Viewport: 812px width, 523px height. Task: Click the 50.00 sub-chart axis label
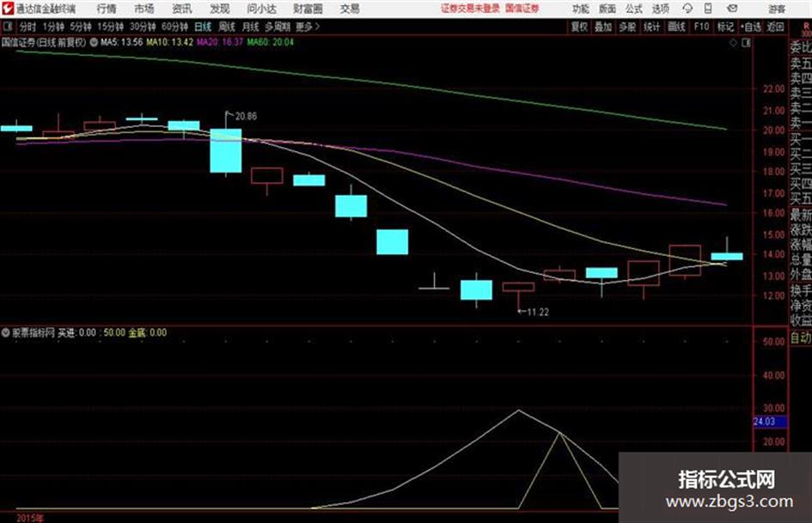(x=774, y=342)
